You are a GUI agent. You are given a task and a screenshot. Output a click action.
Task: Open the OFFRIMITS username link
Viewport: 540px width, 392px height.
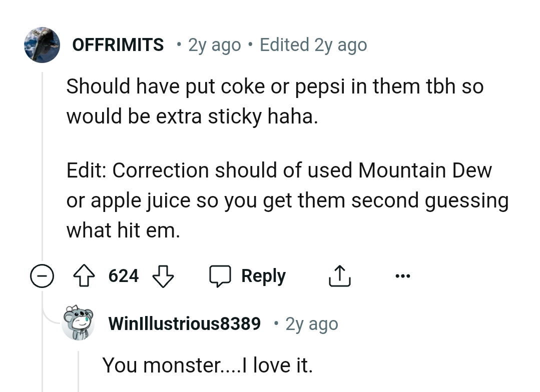(x=118, y=45)
